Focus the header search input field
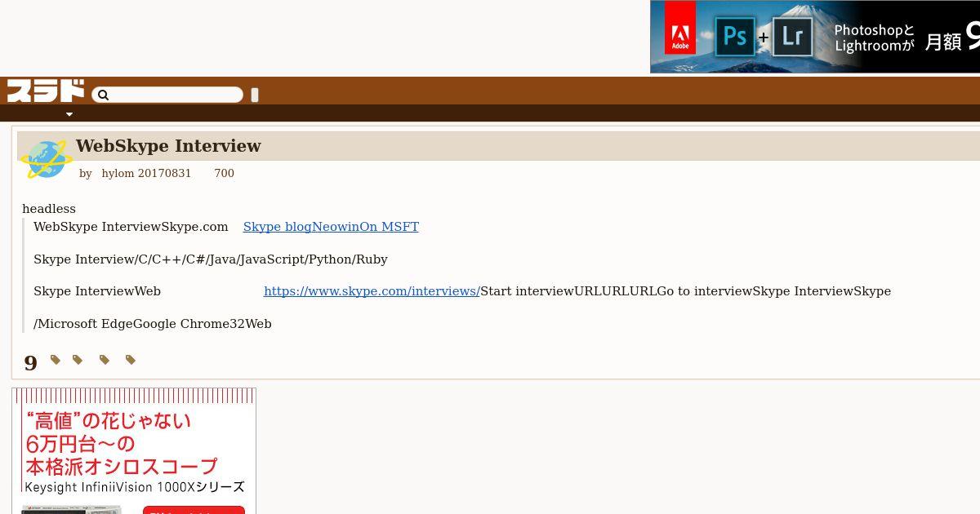Image resolution: width=980 pixels, height=514 pixels. click(x=167, y=95)
